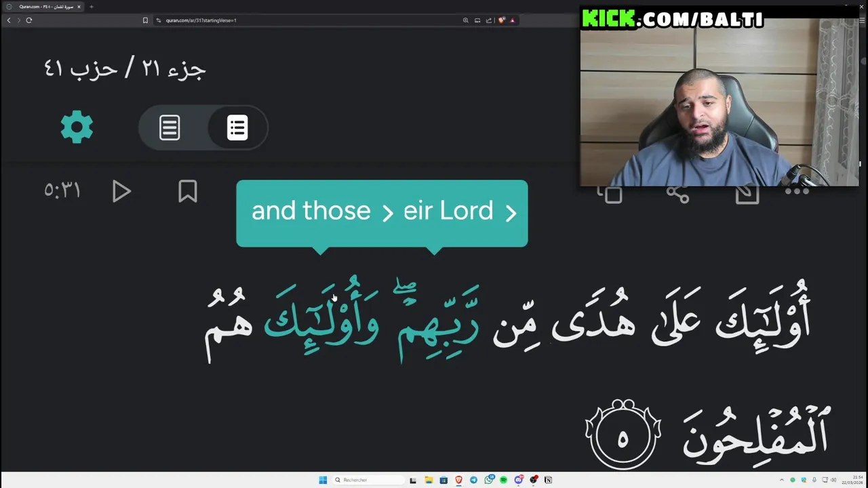868x488 pixels.
Task: Go back in the browser
Action: click(9, 20)
